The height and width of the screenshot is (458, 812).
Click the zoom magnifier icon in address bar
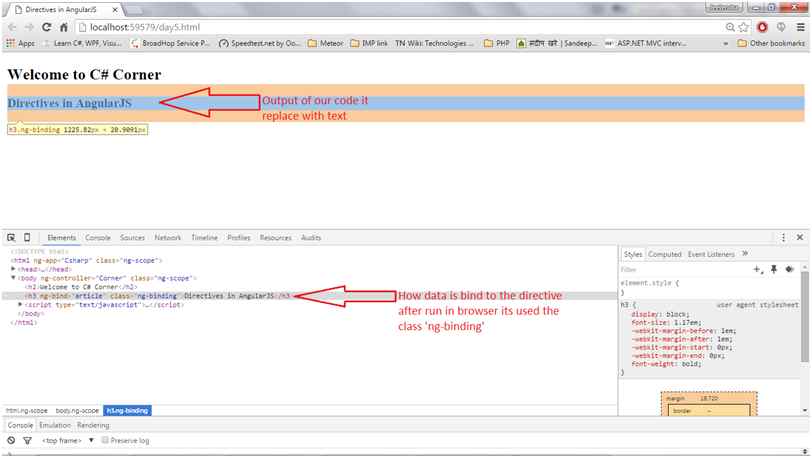730,27
